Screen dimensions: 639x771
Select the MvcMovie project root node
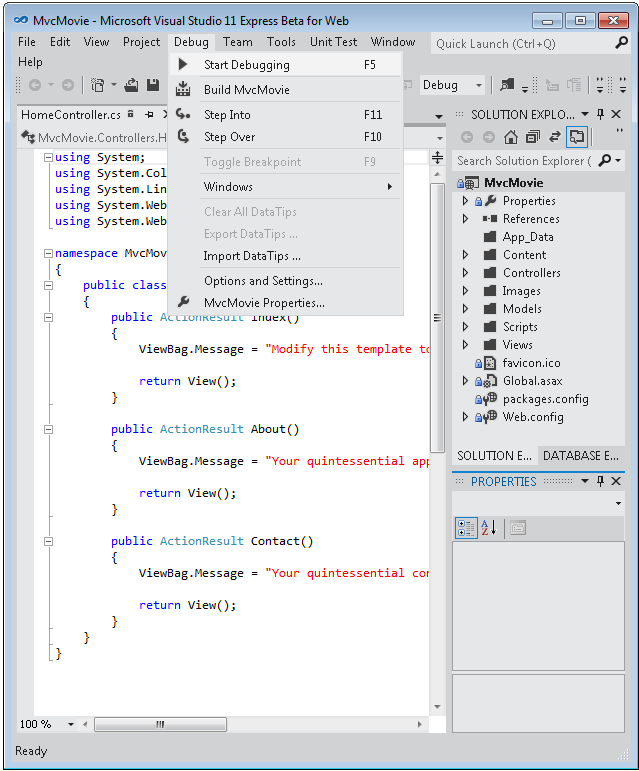click(514, 182)
